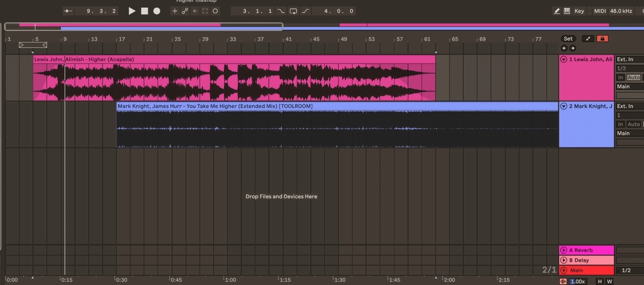Toggle MIDI Arrangement Overdub plus icon

click(x=175, y=11)
